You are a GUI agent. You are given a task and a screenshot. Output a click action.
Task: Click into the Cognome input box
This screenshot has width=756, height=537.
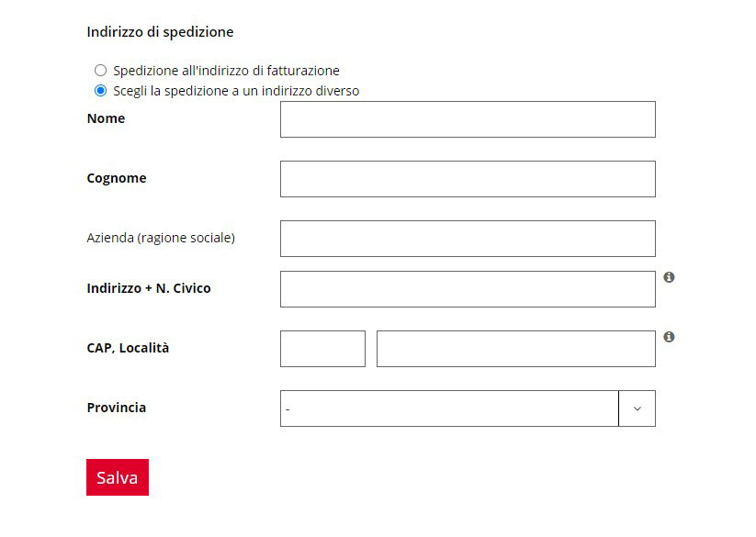[468, 179]
